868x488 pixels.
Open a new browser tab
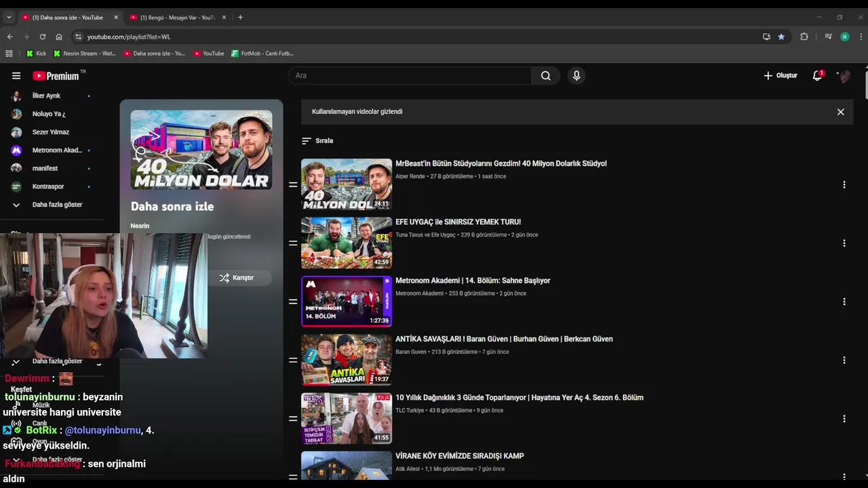tap(240, 17)
